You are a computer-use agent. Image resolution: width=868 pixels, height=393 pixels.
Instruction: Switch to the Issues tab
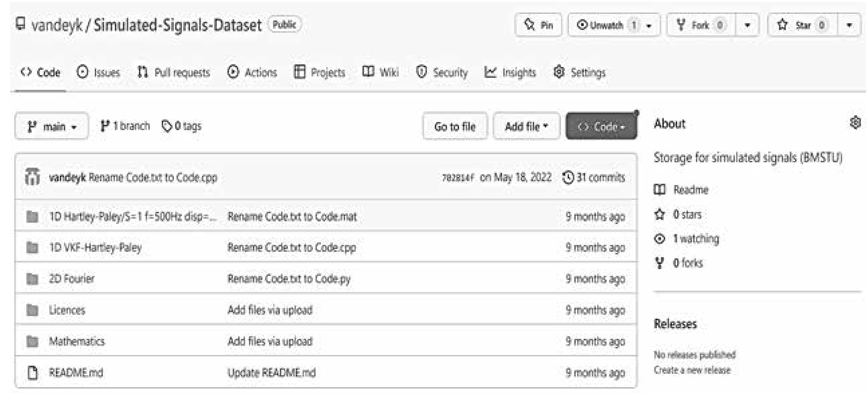pos(98,72)
